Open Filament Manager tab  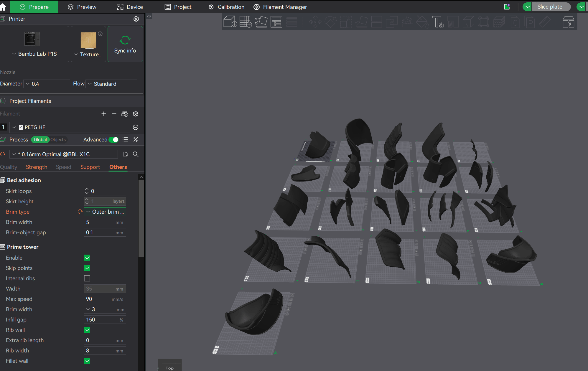280,7
